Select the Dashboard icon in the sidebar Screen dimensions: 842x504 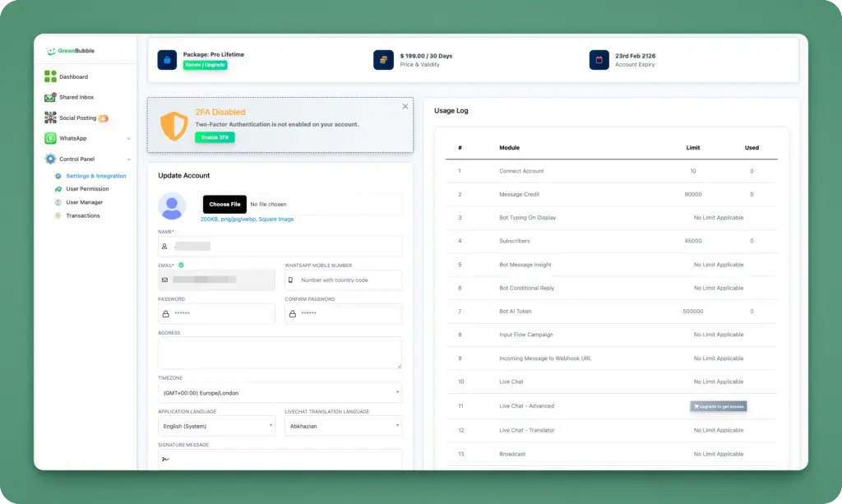(x=50, y=76)
